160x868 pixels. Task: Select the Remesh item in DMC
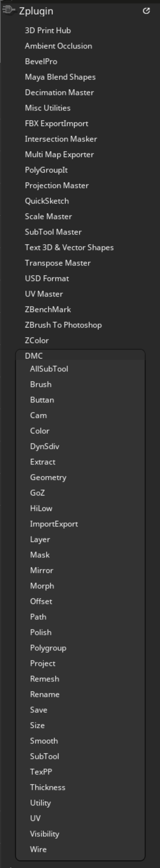point(45,679)
